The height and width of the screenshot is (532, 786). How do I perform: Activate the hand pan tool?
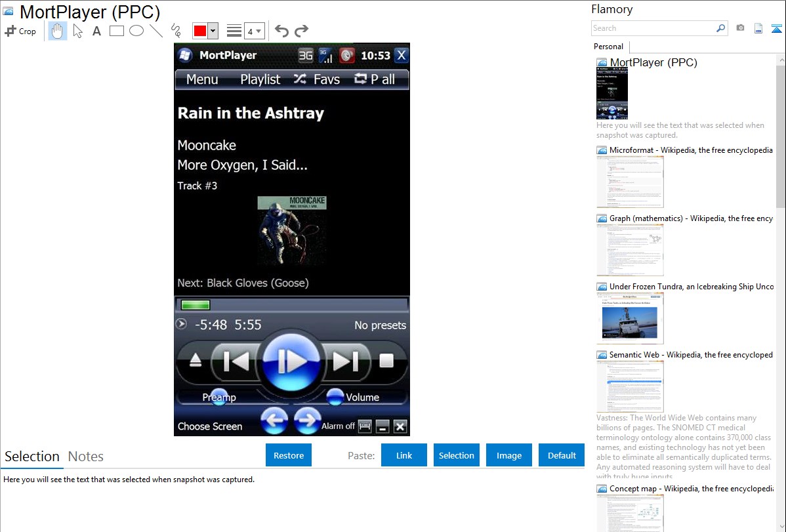point(57,31)
